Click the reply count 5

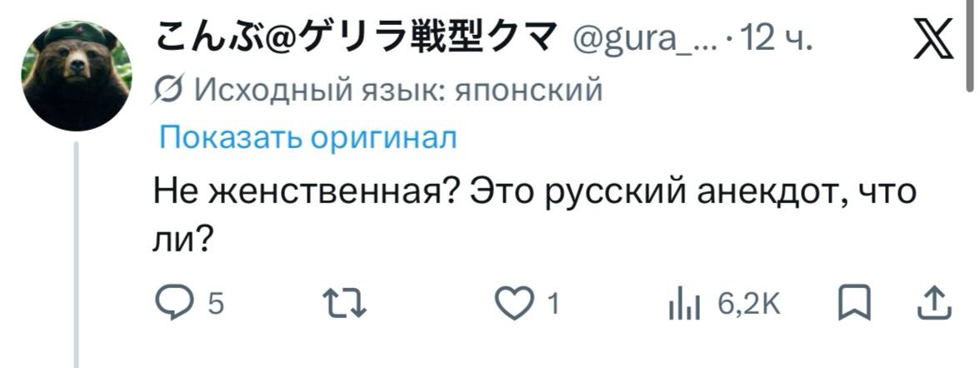[214, 305]
